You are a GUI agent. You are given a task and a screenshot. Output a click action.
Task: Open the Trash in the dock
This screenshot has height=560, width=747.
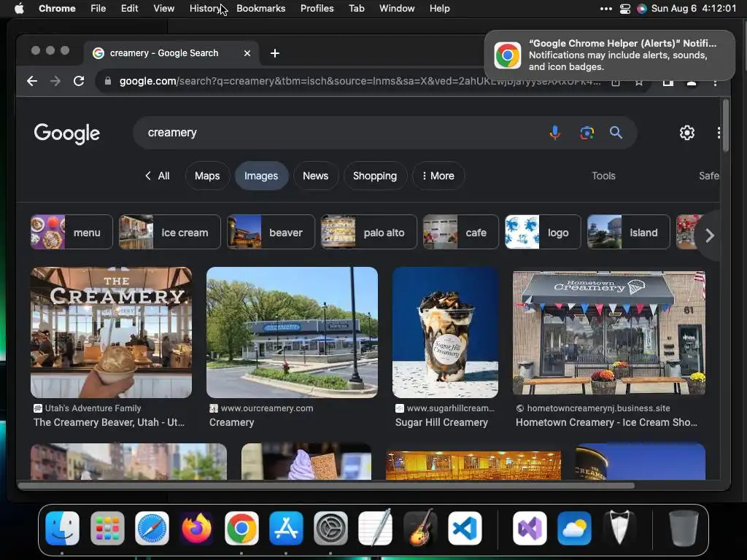point(684,528)
